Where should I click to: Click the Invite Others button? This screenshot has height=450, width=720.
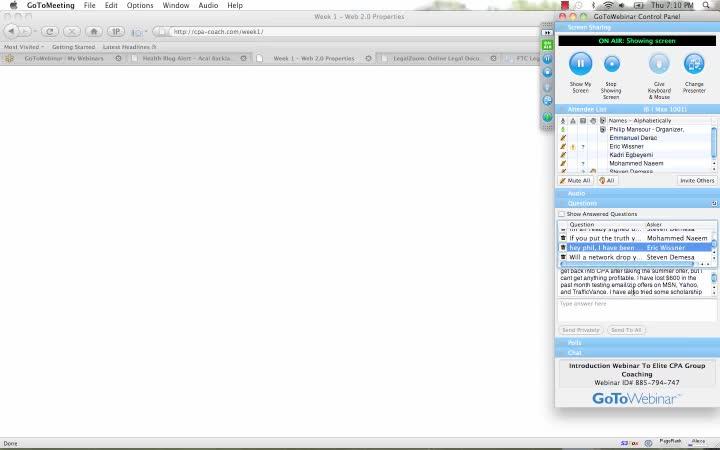(x=697, y=180)
